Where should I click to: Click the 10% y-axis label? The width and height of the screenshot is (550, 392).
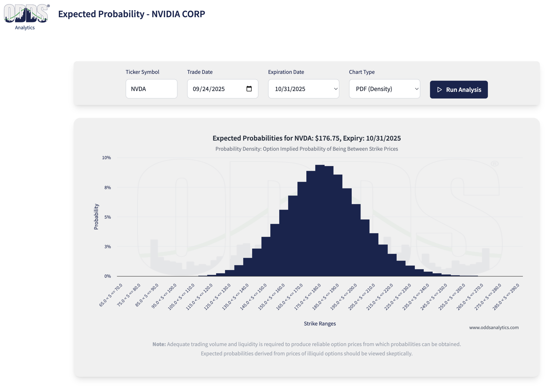tap(106, 158)
